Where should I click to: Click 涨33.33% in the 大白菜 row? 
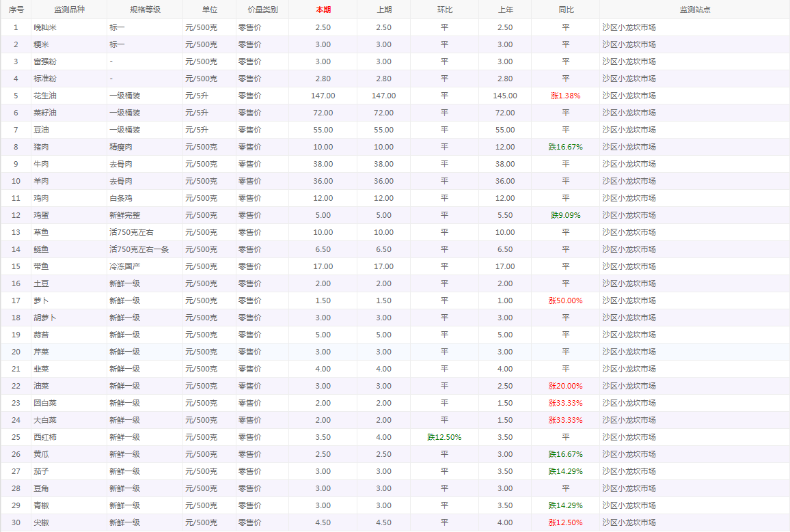tap(566, 420)
